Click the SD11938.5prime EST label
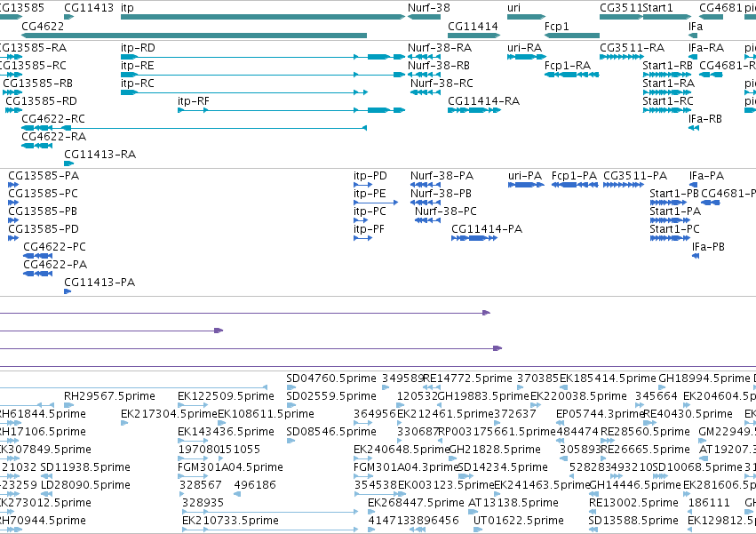756x534 pixels. pyautogui.click(x=85, y=467)
